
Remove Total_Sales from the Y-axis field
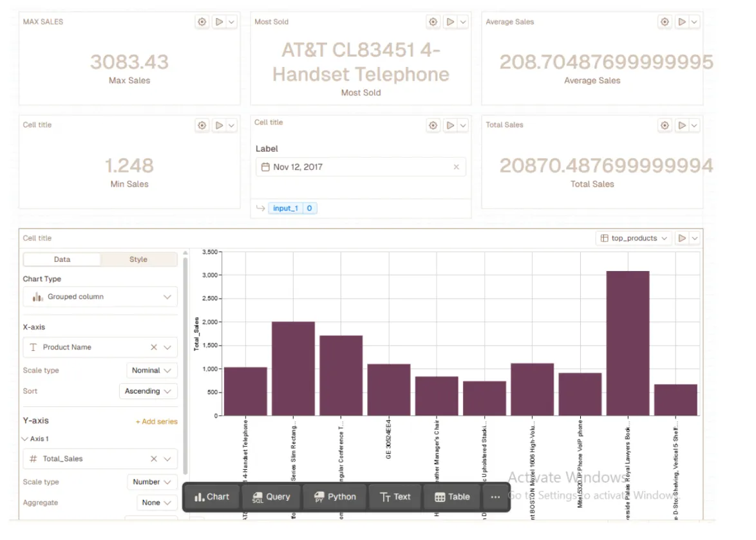coord(154,459)
